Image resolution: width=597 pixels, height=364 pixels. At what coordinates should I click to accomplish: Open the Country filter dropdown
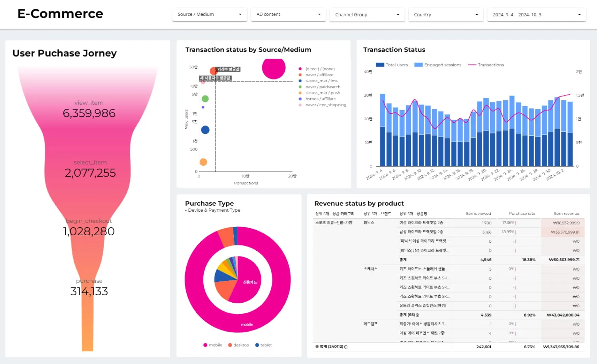click(446, 14)
